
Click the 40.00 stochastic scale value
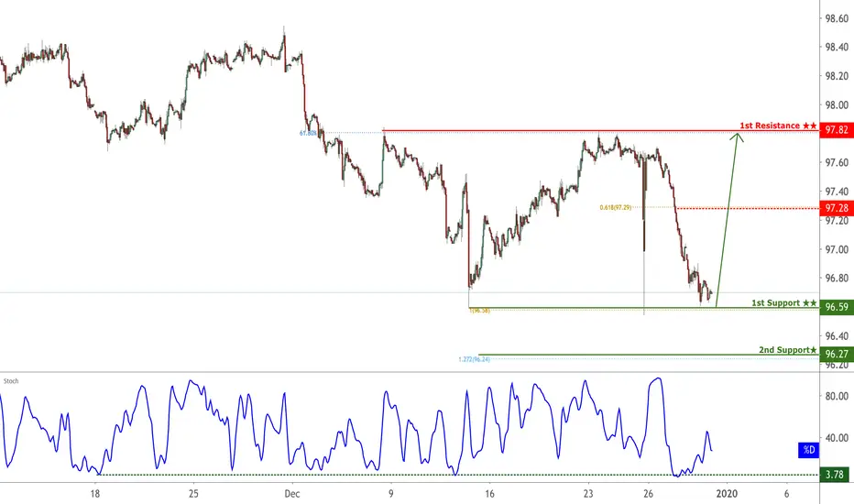pos(837,437)
